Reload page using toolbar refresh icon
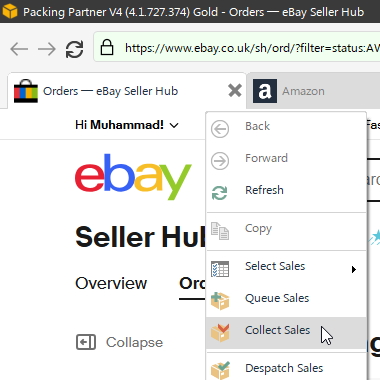The height and width of the screenshot is (380, 380). [x=74, y=49]
